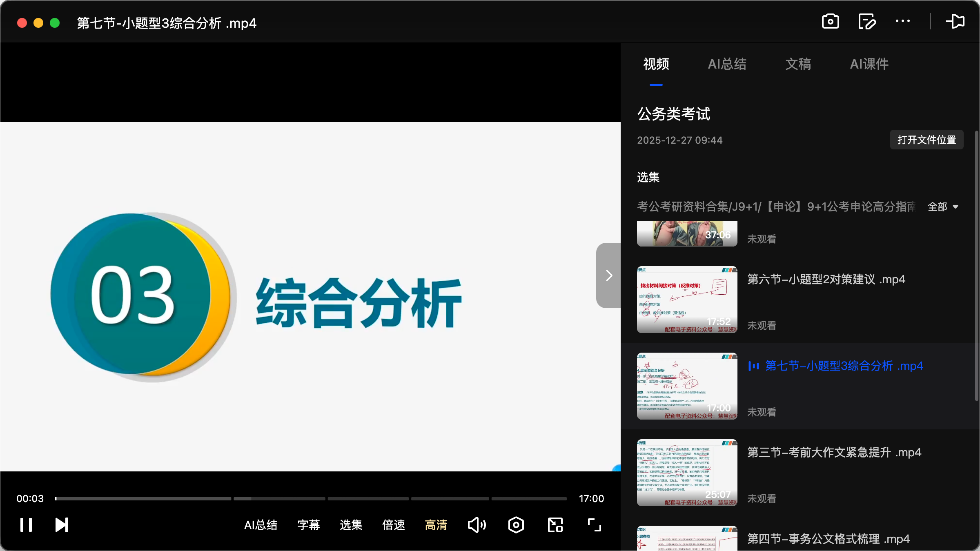
Task: Switch to the 文稿 tab
Action: (798, 64)
